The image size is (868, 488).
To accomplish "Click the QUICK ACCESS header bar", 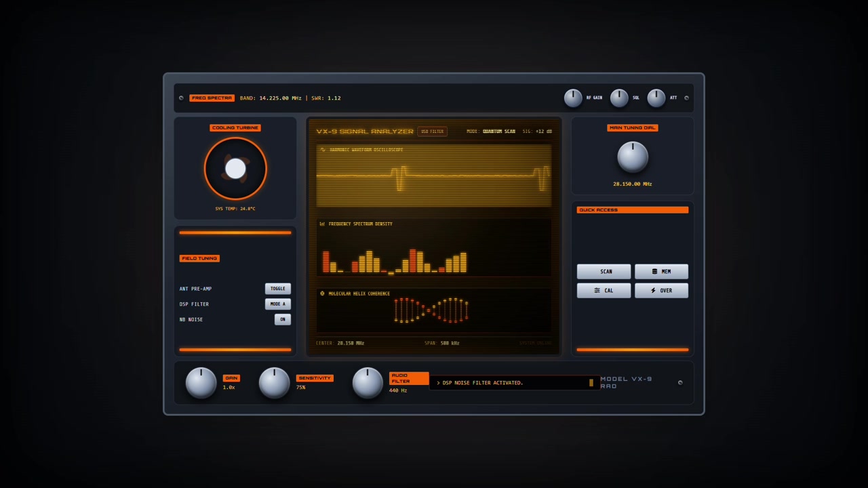I will (633, 210).
